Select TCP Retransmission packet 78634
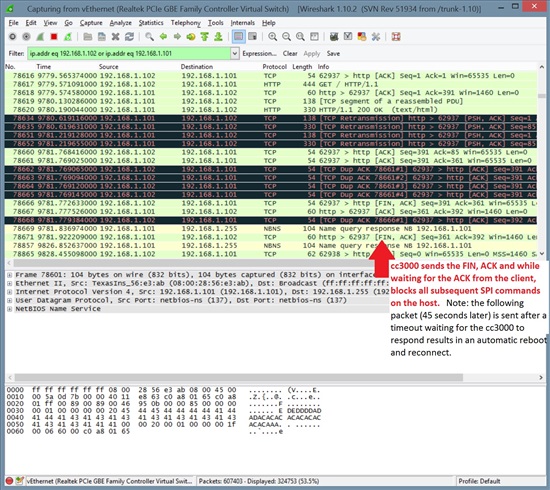Viewport: 550px width, 490px height. [270, 118]
